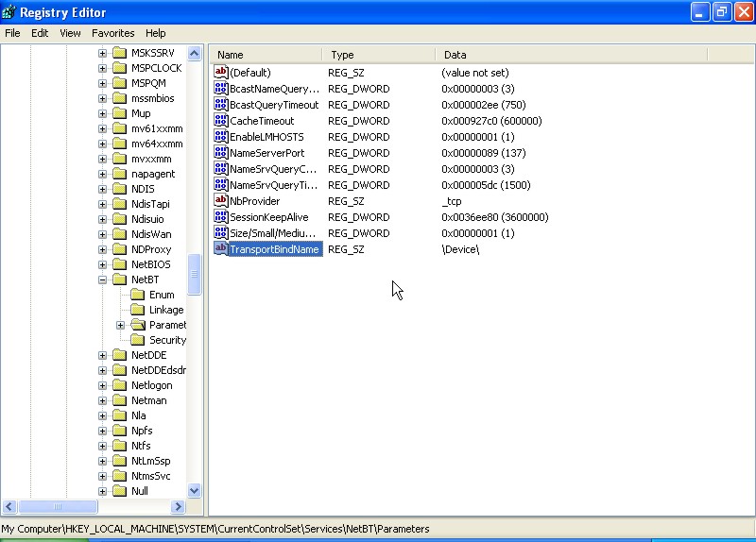Open the File menu
Screen dimensions: 756x542
12,33
